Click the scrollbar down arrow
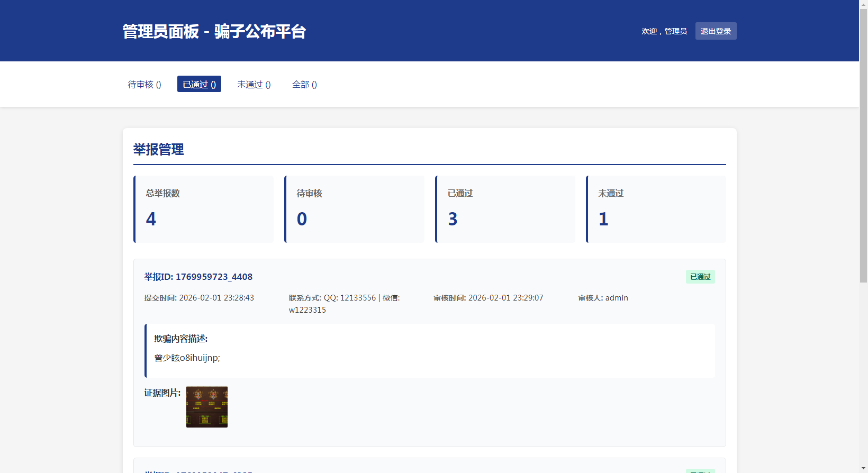This screenshot has width=868, height=473. coord(863,469)
